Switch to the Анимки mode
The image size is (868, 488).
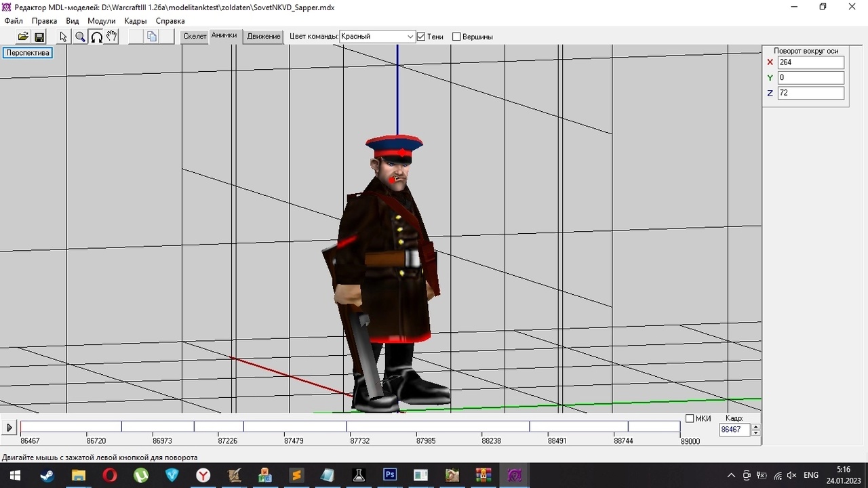pyautogui.click(x=224, y=36)
